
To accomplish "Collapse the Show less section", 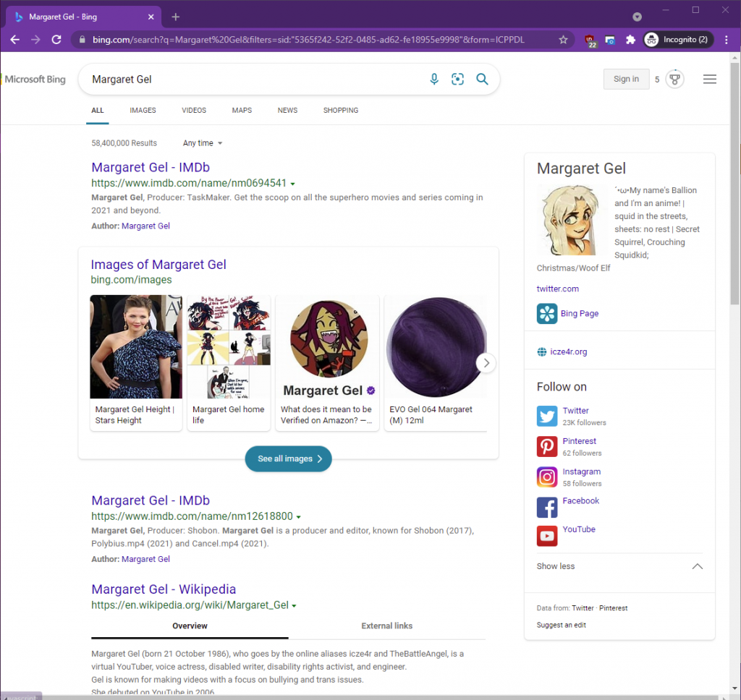I will [619, 566].
